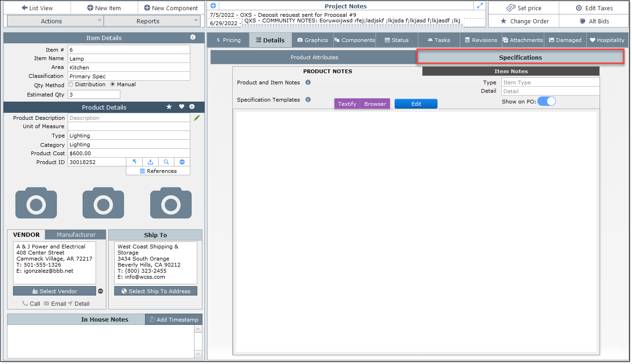This screenshot has width=632, height=364.
Task: Select the VENDOR tab
Action: (x=26, y=234)
